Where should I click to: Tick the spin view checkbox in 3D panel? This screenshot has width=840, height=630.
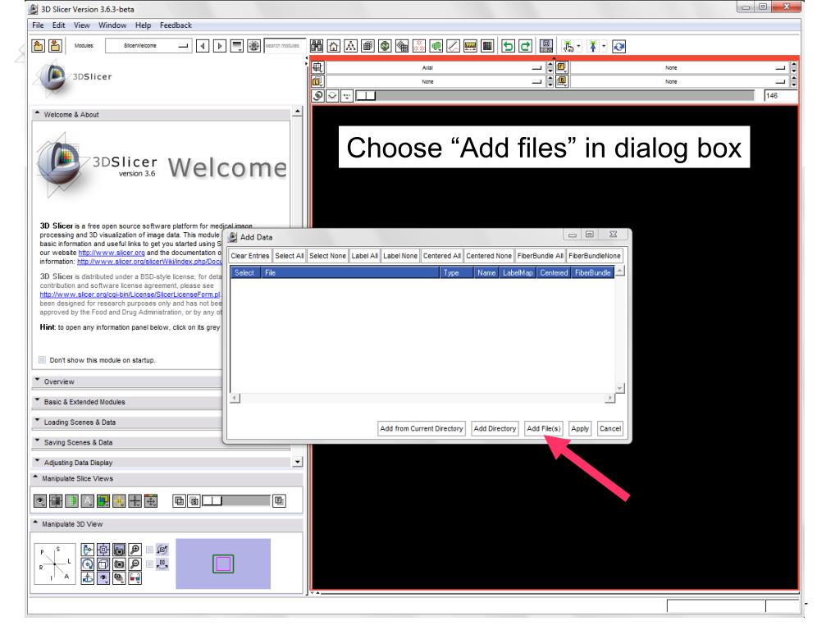tap(149, 550)
